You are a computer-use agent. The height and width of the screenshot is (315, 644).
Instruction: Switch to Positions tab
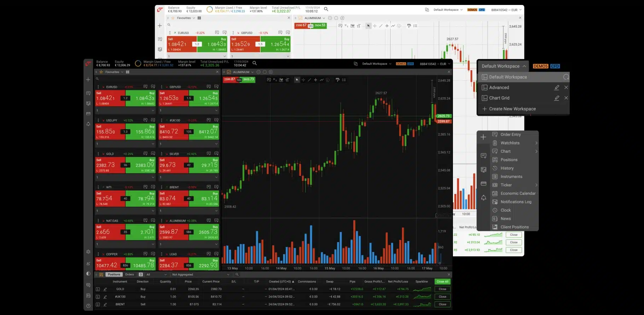click(114, 274)
